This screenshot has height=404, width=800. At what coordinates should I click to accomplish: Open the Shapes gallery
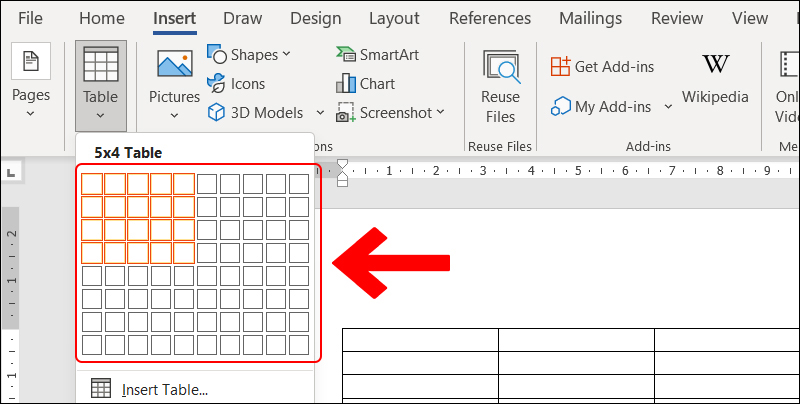click(x=249, y=54)
